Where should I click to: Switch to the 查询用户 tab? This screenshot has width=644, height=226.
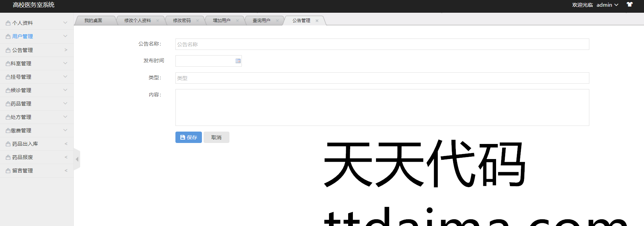click(x=261, y=21)
